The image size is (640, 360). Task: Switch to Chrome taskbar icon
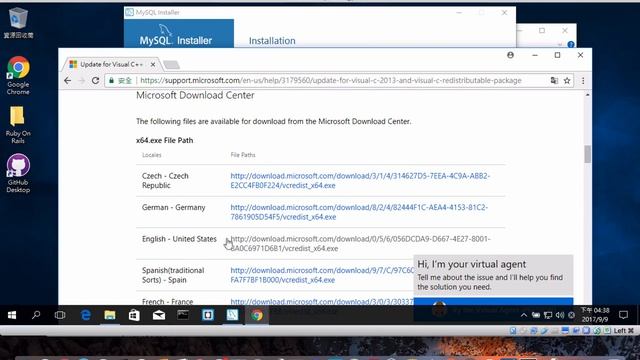257,315
